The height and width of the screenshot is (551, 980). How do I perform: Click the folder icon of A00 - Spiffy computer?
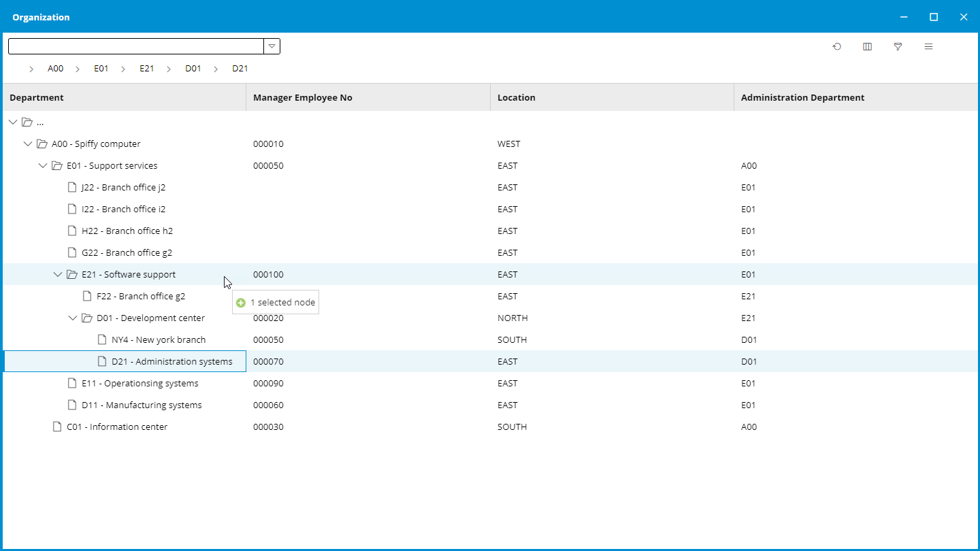point(42,144)
